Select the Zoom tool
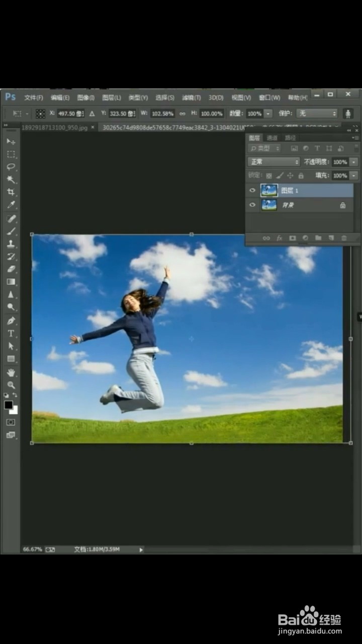The height and width of the screenshot is (644, 362). tap(11, 385)
